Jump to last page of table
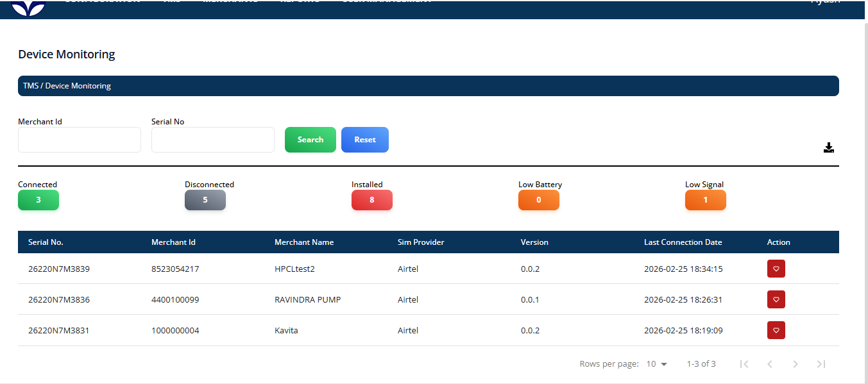This screenshot has width=868, height=384. (821, 364)
